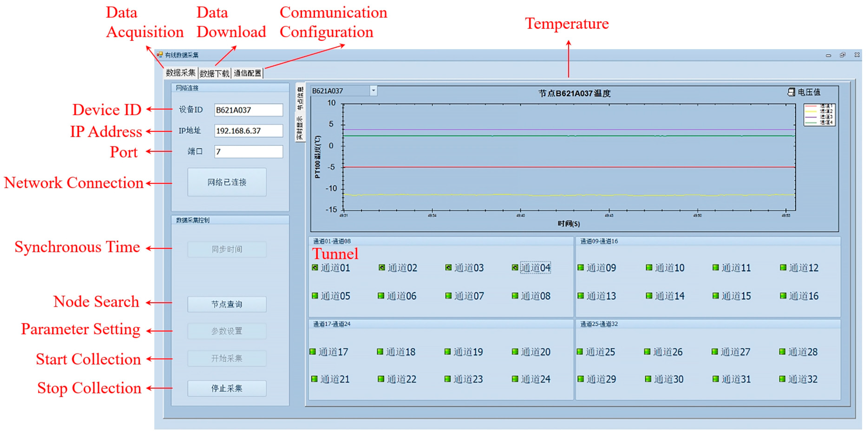Click the 参数设置 button

227,331
